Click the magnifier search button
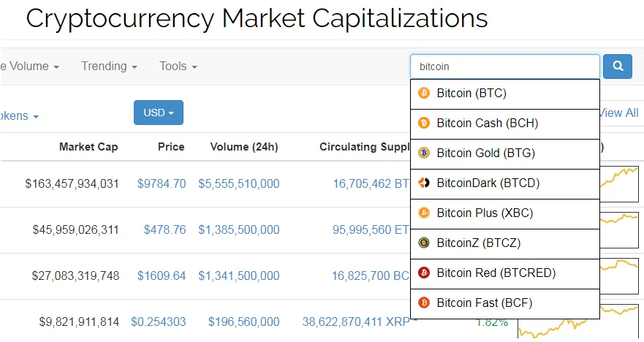The height and width of the screenshot is (342, 644). 617,66
